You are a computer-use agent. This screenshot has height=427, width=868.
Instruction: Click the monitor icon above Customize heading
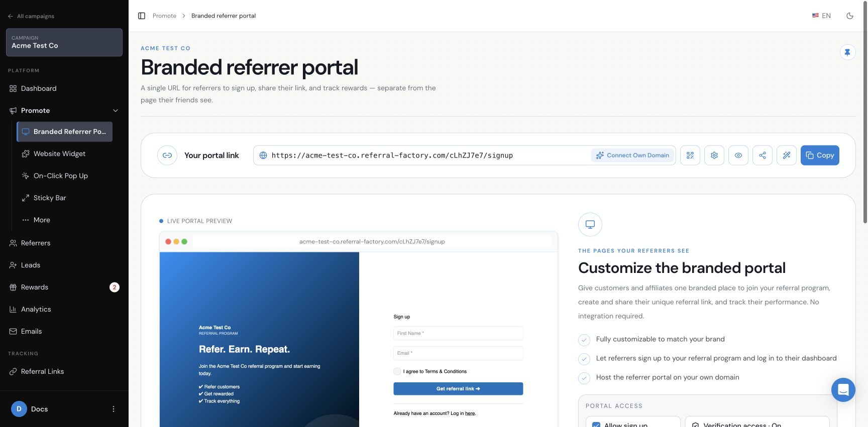click(590, 224)
